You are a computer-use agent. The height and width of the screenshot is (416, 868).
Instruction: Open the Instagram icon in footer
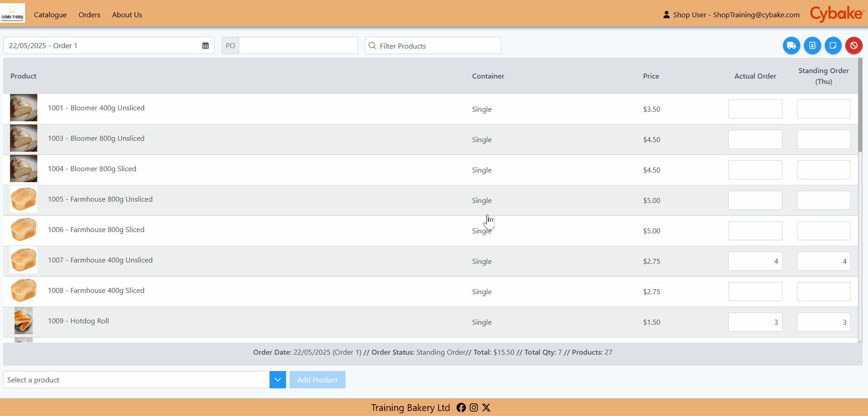tap(474, 407)
